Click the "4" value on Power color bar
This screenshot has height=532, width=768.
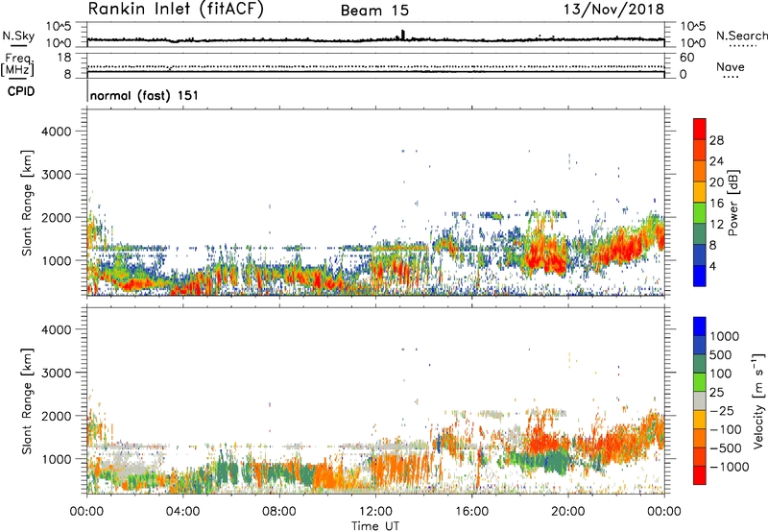[x=713, y=267]
